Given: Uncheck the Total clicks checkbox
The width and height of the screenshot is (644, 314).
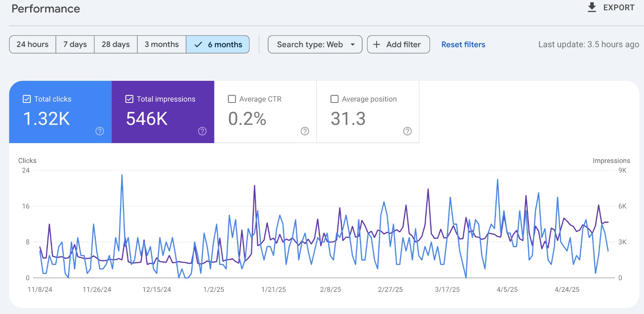Looking at the screenshot, I should (x=27, y=99).
